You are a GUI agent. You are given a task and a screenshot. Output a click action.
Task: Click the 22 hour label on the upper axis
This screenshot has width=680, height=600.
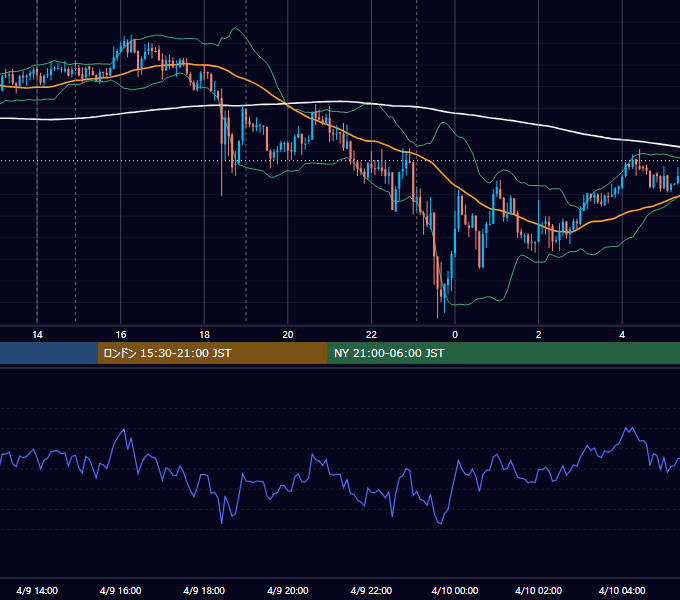tap(371, 335)
